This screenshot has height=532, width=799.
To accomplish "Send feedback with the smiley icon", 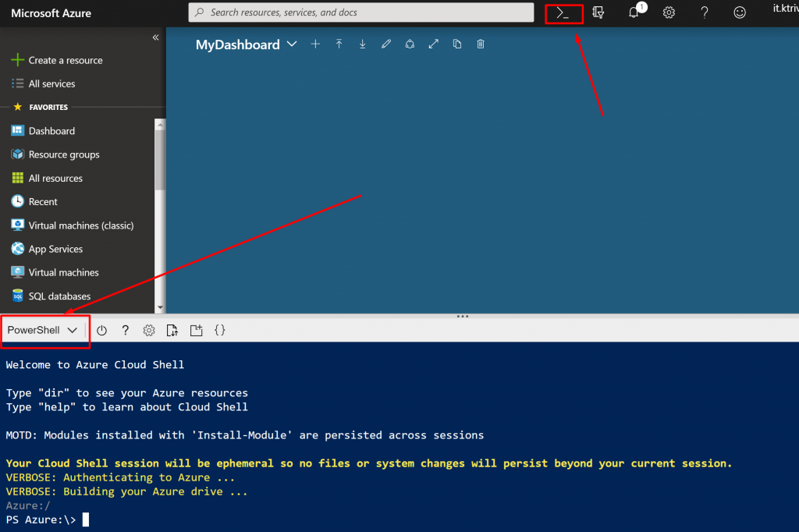I will (x=740, y=12).
